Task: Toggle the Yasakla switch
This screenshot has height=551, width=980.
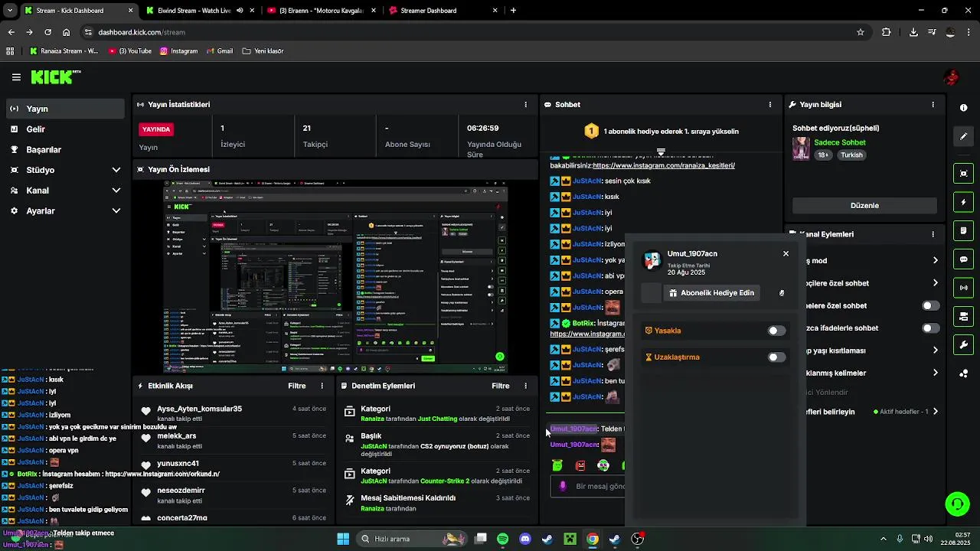Action: pos(776,331)
